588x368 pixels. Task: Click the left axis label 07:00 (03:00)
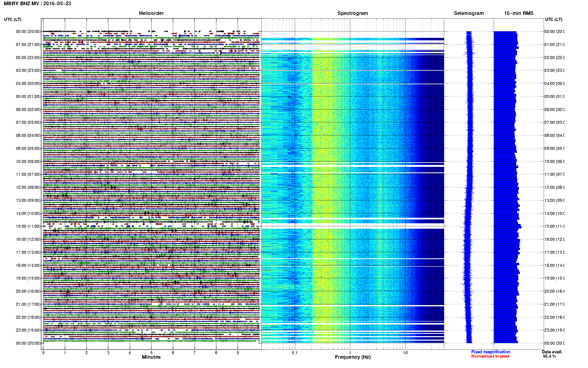click(28, 122)
